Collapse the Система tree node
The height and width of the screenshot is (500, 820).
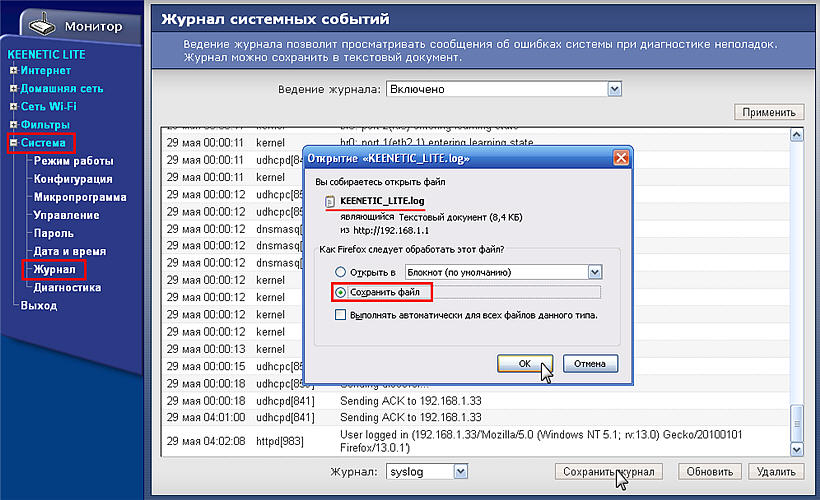pos(13,143)
